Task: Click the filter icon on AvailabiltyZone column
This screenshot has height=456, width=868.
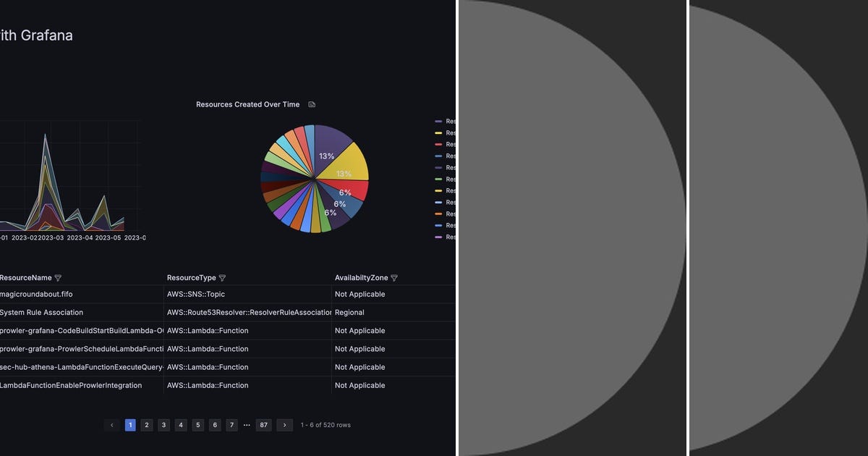Action: click(394, 277)
